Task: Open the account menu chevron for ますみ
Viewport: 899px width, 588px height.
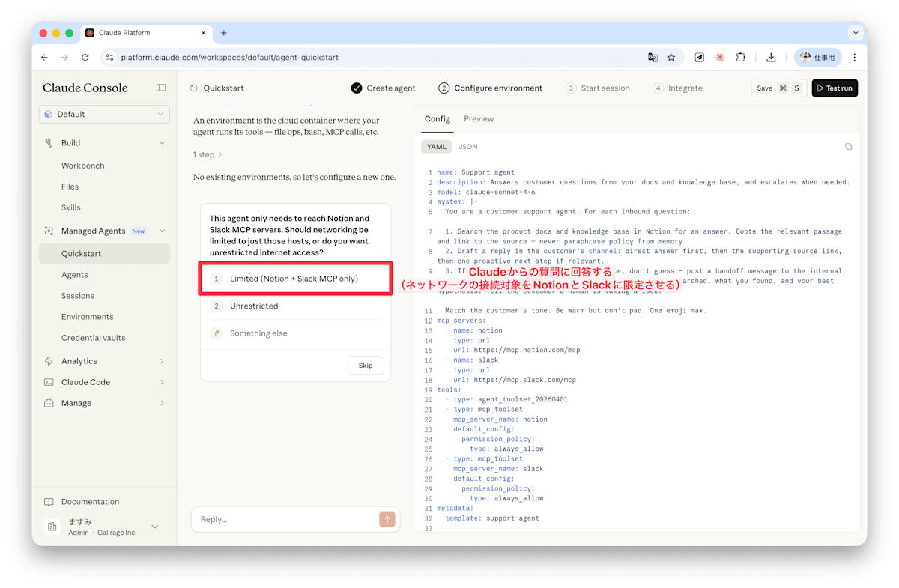Action: (x=155, y=527)
